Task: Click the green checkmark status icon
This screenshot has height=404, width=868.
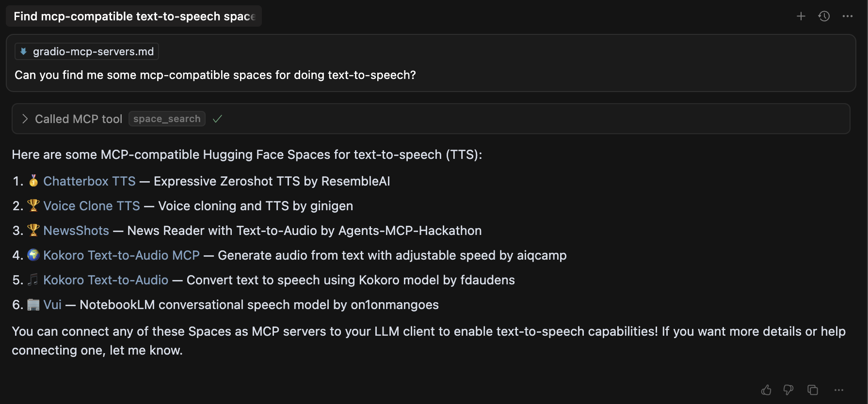Action: tap(217, 119)
